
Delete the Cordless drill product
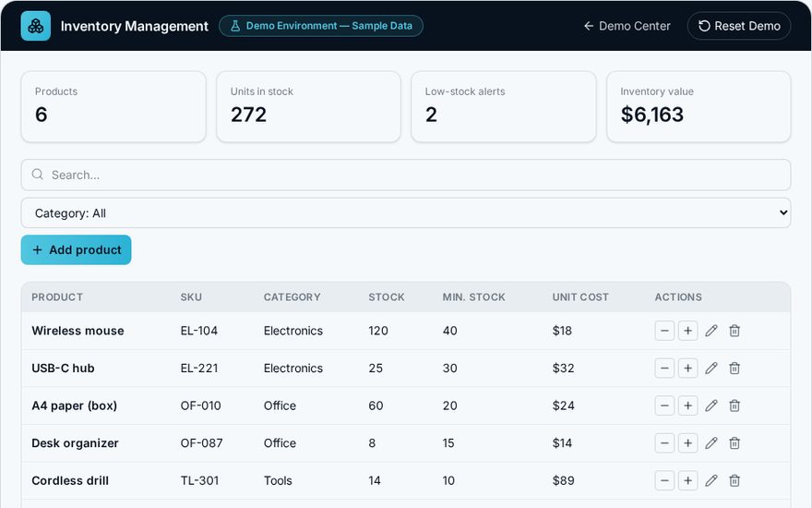(x=734, y=480)
